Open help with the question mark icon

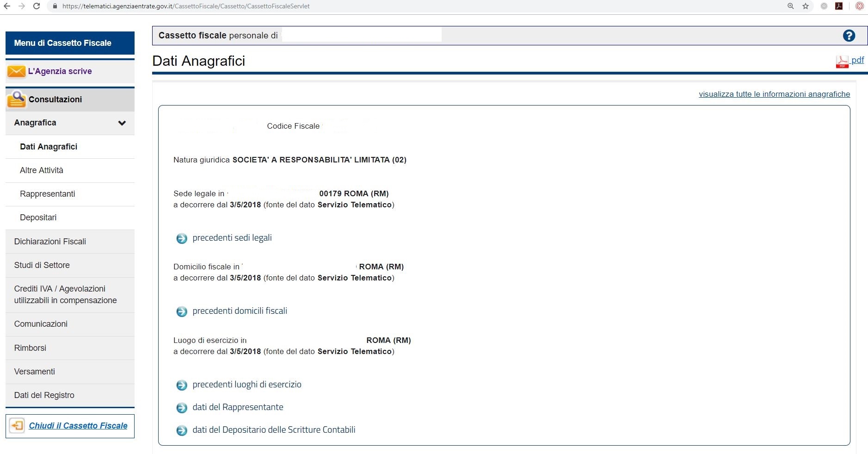pyautogui.click(x=849, y=36)
